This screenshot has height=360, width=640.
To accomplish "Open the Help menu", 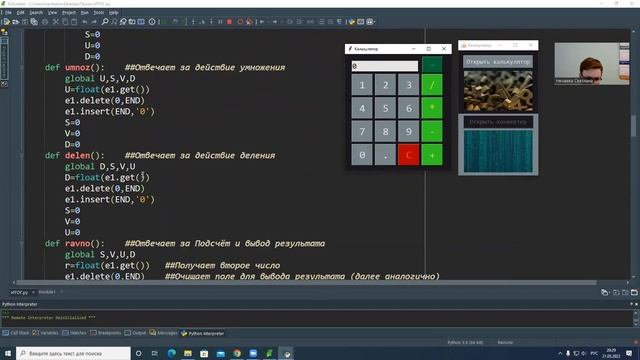I will coord(113,13).
